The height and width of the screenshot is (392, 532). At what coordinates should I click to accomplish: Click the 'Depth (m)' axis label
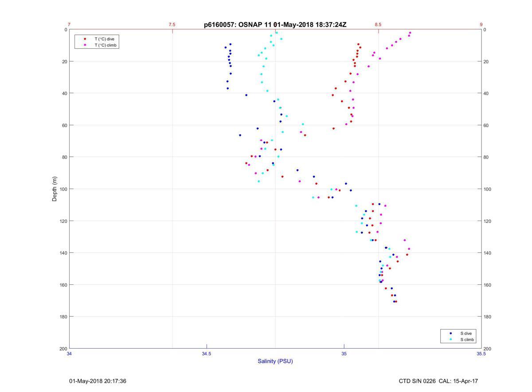point(55,189)
